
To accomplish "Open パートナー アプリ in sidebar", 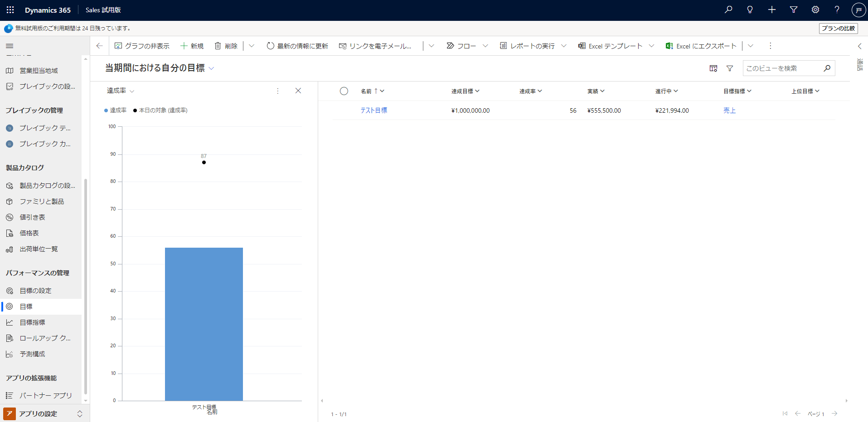I will [x=41, y=396].
